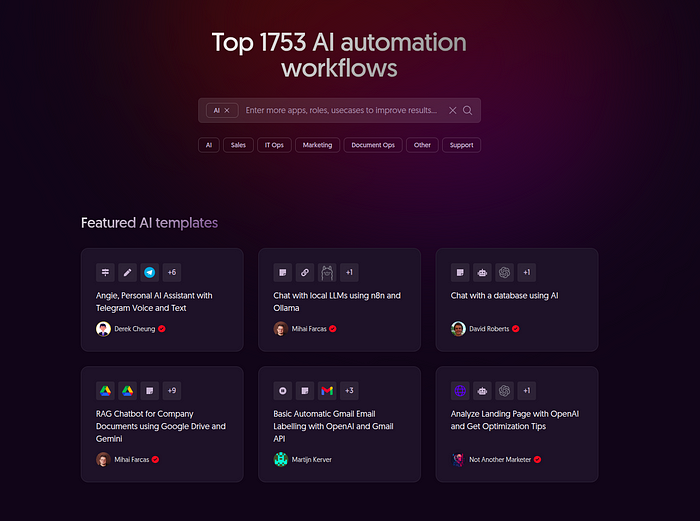
Task: Click the signpost icon on the Angie card
Action: pyautogui.click(x=105, y=272)
